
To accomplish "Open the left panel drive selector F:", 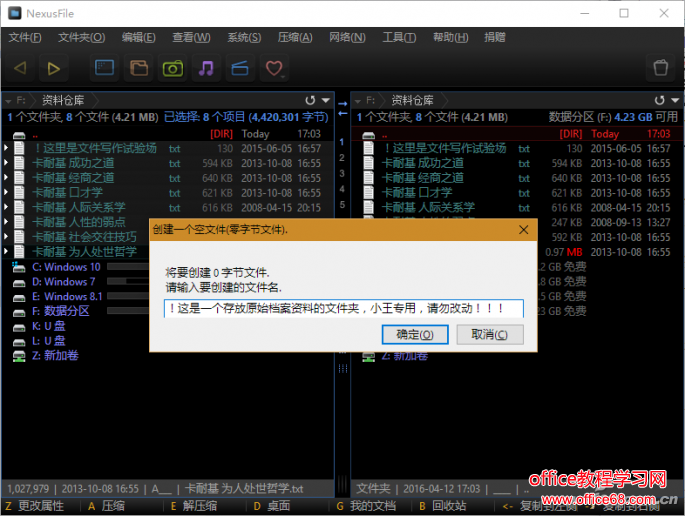I will [16, 100].
